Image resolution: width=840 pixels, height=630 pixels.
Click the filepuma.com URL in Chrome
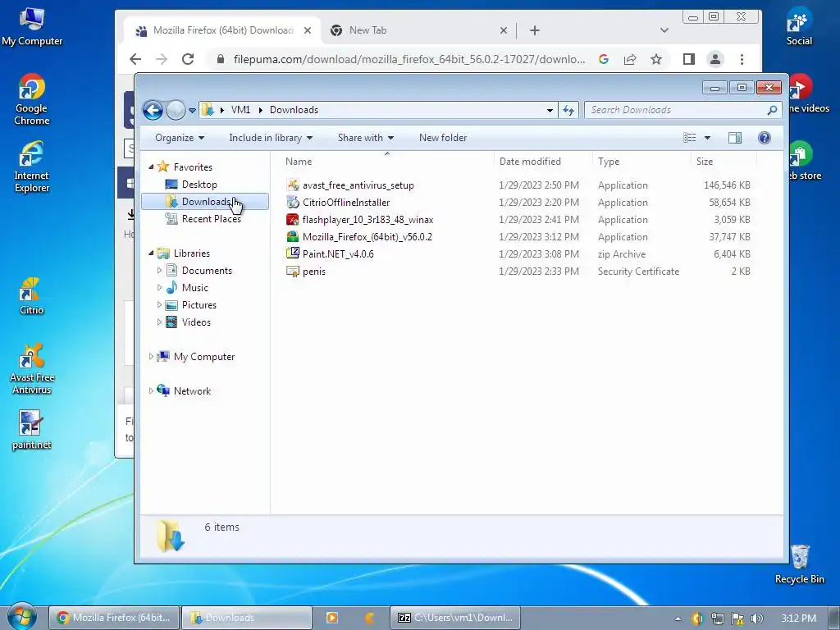point(409,59)
